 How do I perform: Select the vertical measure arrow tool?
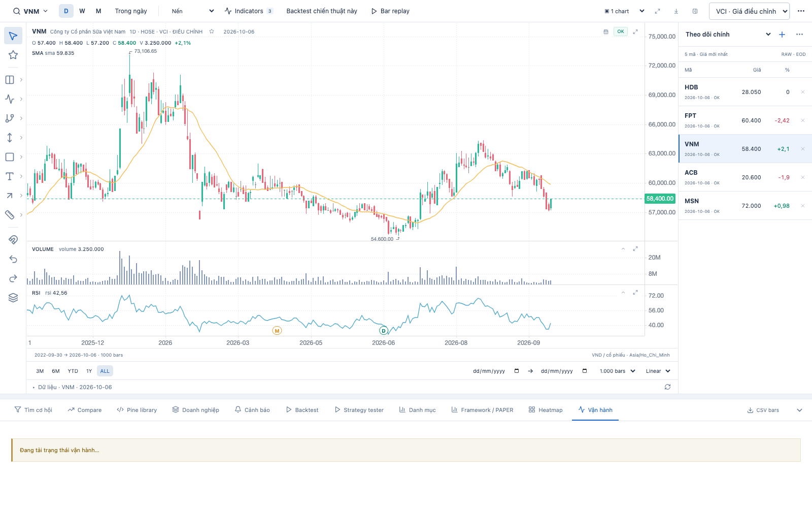pos(10,138)
